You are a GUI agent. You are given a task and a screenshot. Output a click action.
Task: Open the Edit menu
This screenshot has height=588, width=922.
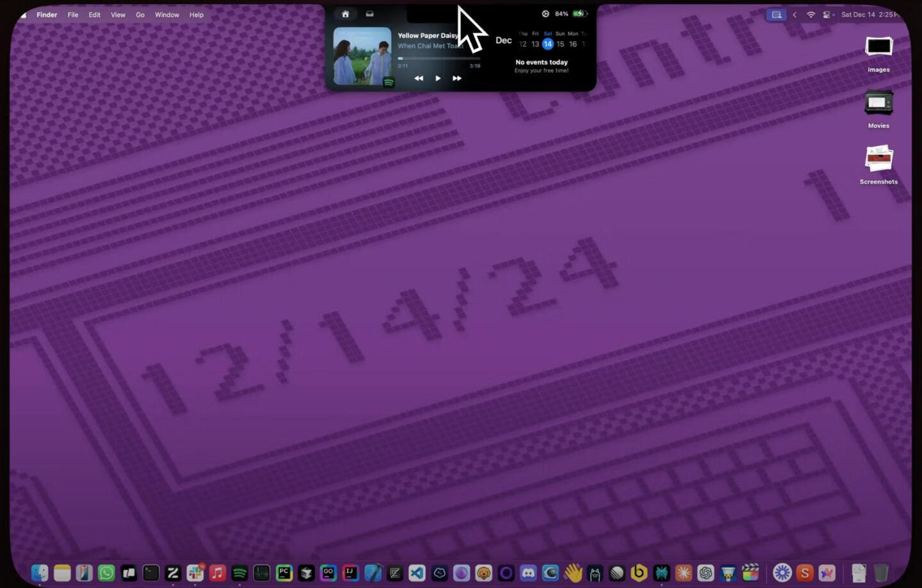[94, 15]
